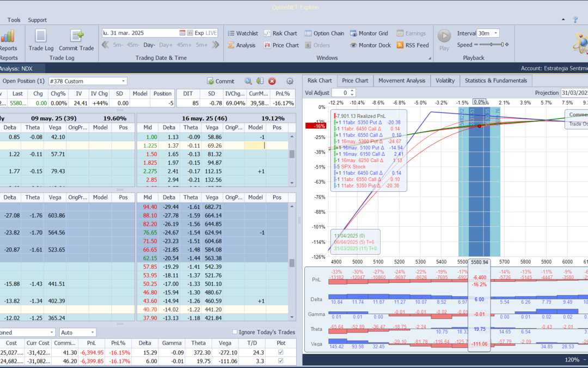Toggle Plot checkbox for -6,399.85 row
The height and width of the screenshot is (368, 588).
[x=281, y=361]
